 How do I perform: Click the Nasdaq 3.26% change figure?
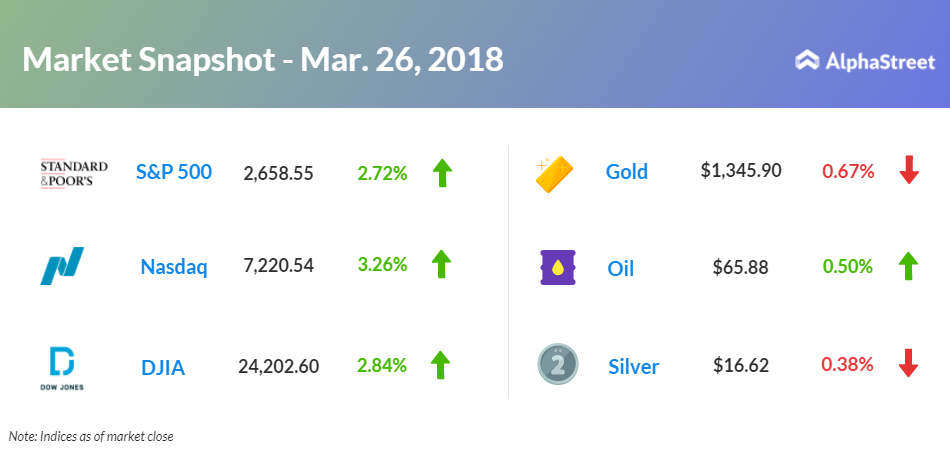pos(382,267)
